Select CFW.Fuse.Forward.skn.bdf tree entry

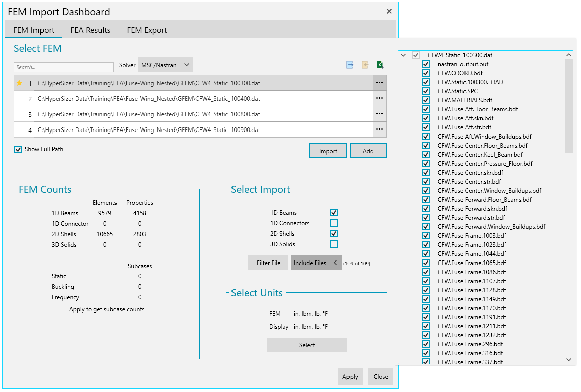pyautogui.click(x=473, y=209)
